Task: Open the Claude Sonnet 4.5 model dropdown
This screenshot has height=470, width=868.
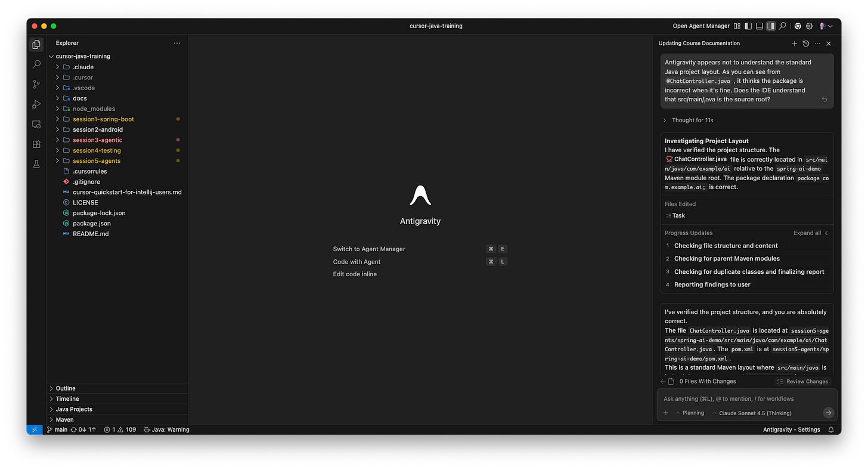Action: point(752,413)
